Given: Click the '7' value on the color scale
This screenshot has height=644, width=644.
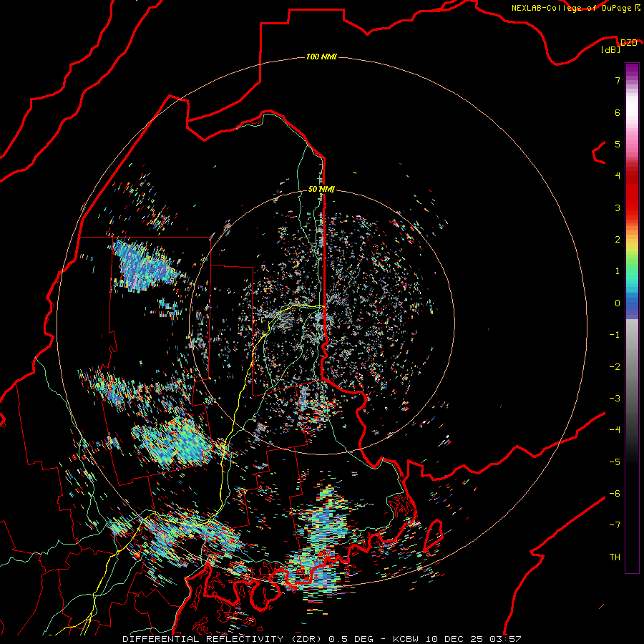Looking at the screenshot, I should 618,80.
